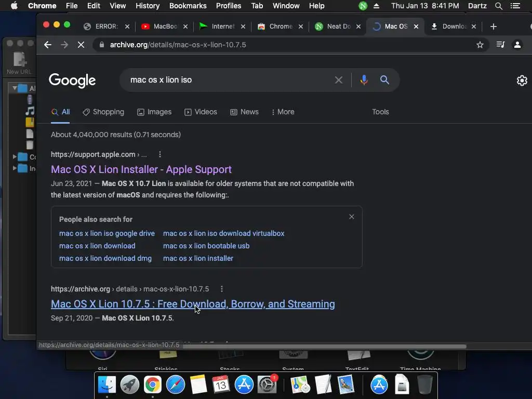Click New URL in background window
The width and height of the screenshot is (532, 399).
pyautogui.click(x=19, y=63)
